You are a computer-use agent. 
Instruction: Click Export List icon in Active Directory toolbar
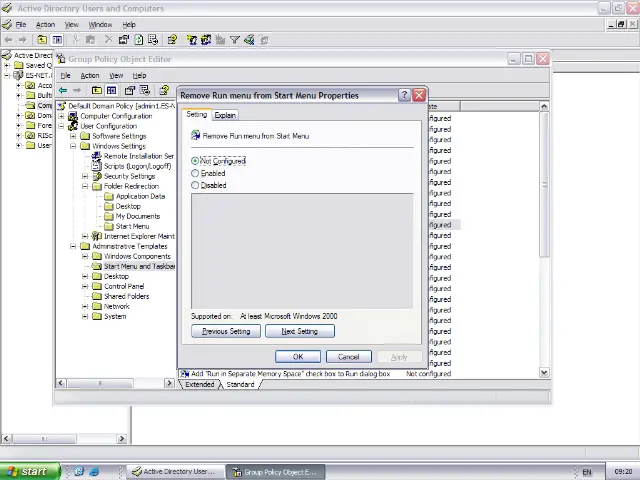click(153, 40)
